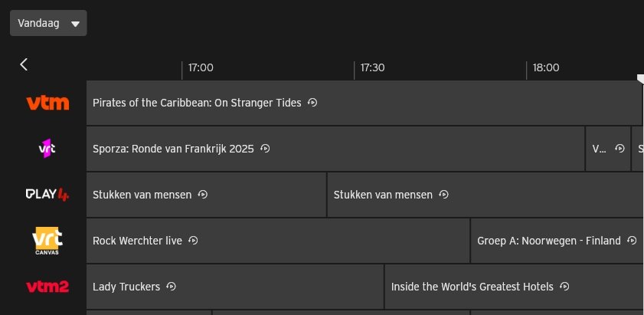Select the VRT 1 channel logo
This screenshot has height=315, width=644.
pyautogui.click(x=47, y=149)
